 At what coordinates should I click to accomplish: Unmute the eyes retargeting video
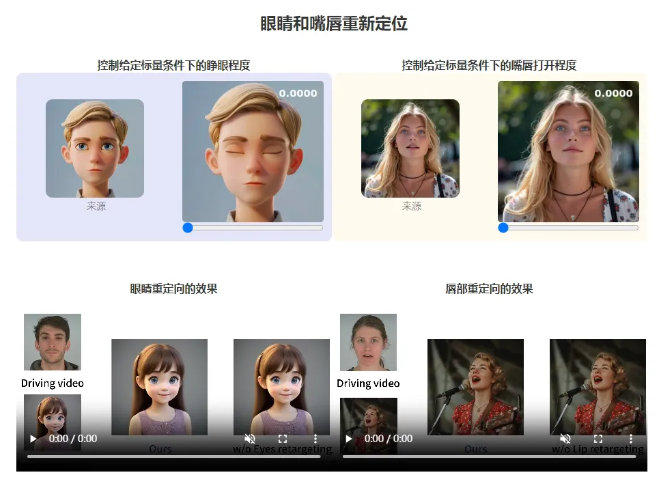[x=250, y=439]
